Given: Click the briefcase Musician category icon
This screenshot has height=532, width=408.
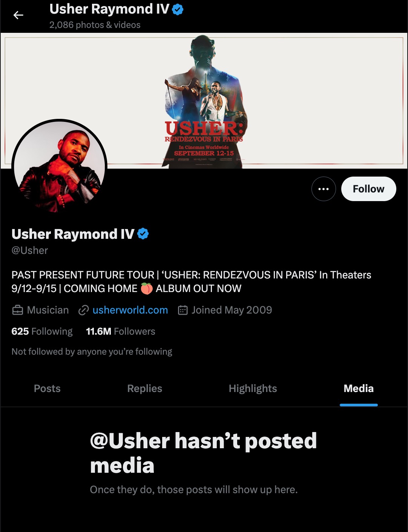Looking at the screenshot, I should (18, 310).
